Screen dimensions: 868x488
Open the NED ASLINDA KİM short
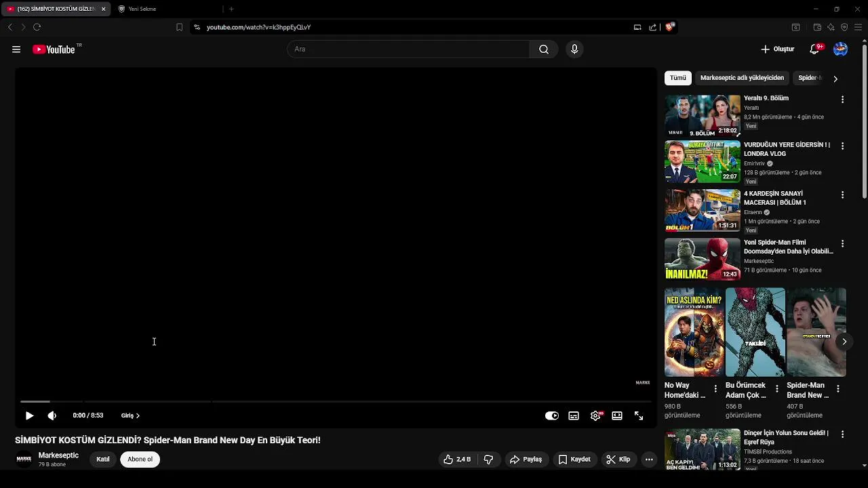coord(694,332)
